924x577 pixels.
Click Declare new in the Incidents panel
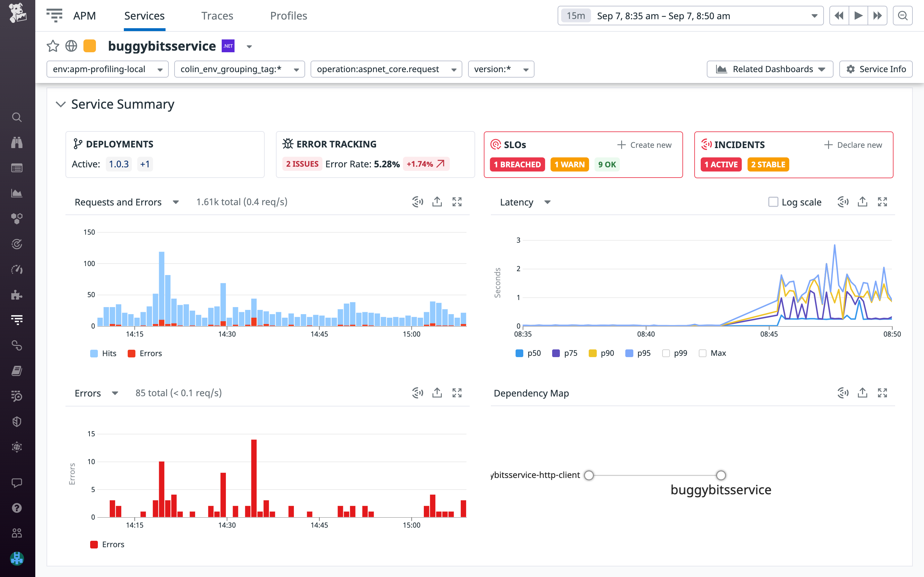point(859,145)
